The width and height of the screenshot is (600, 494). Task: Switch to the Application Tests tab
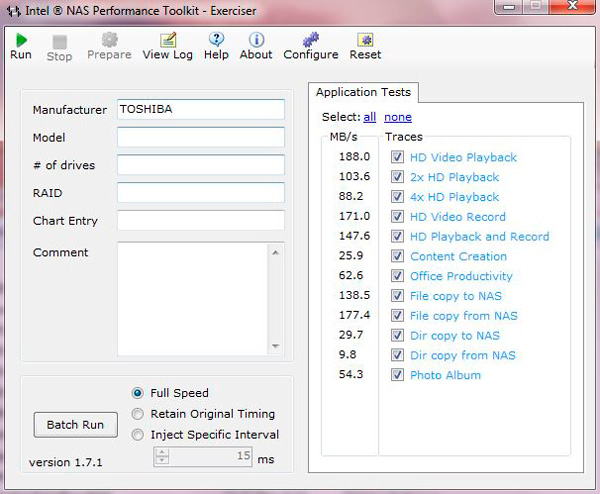[x=364, y=92]
